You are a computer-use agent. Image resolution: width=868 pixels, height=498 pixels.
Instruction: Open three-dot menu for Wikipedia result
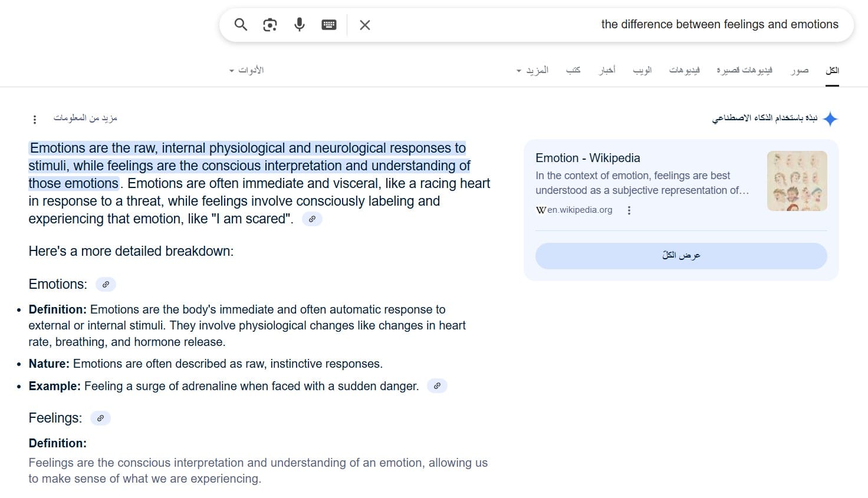[629, 210]
